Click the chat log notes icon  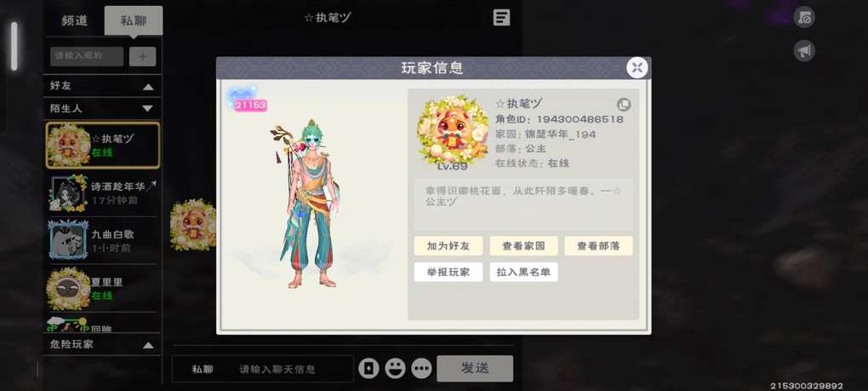501,18
